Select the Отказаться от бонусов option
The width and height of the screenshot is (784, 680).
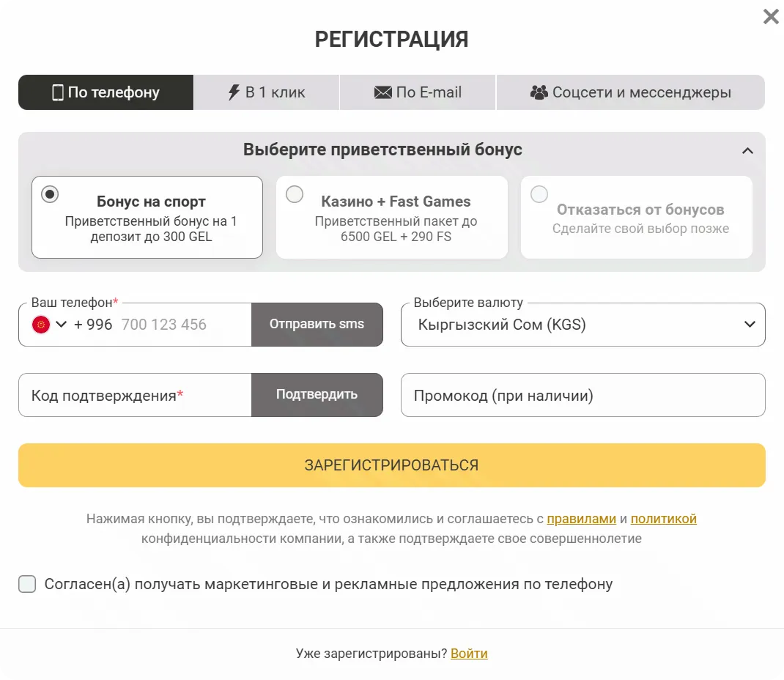[539, 194]
